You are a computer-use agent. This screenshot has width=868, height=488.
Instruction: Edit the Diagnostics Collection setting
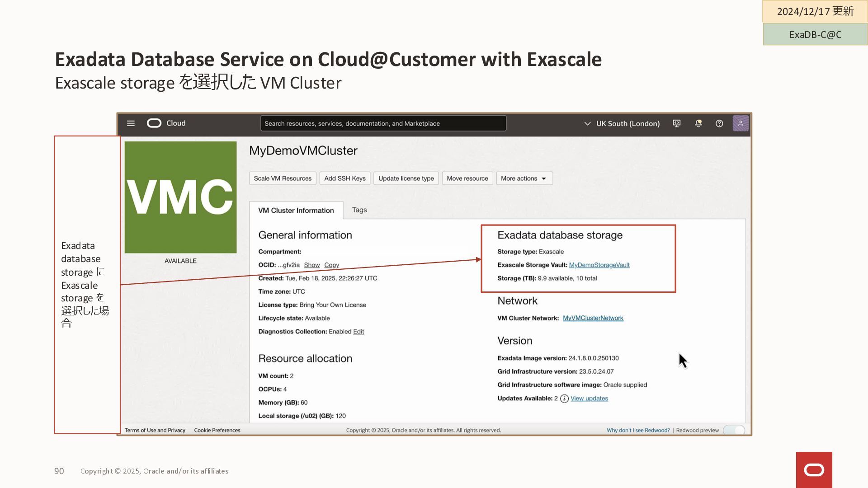tap(359, 332)
